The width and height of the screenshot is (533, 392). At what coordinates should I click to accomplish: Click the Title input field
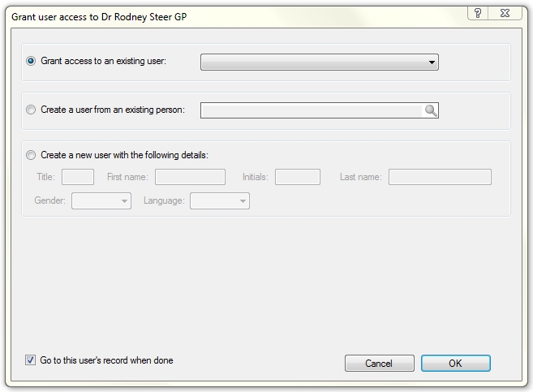(x=78, y=177)
